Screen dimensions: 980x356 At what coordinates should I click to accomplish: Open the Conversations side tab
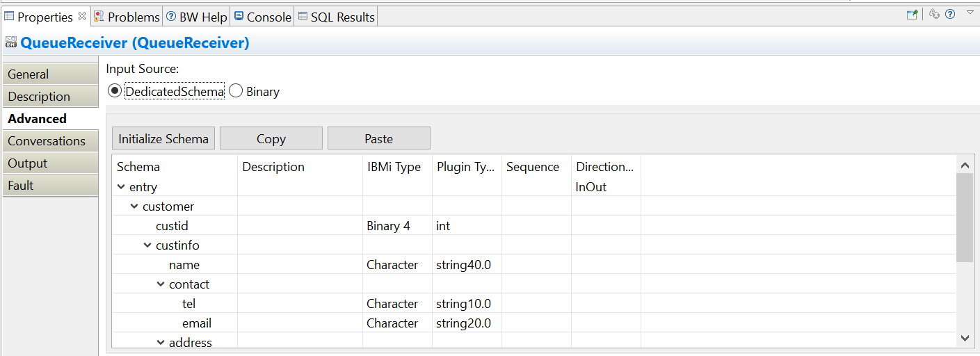(47, 141)
